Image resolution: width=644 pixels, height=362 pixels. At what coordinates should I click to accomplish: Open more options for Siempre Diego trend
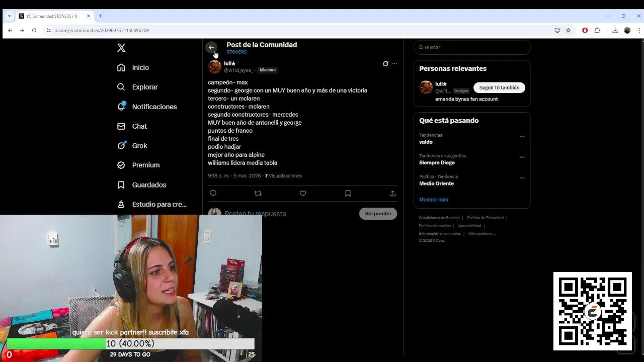(522, 157)
